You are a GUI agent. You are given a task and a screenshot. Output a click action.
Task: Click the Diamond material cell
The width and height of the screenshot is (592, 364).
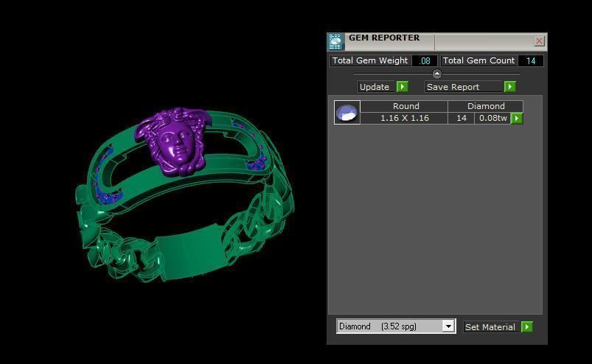(x=486, y=106)
